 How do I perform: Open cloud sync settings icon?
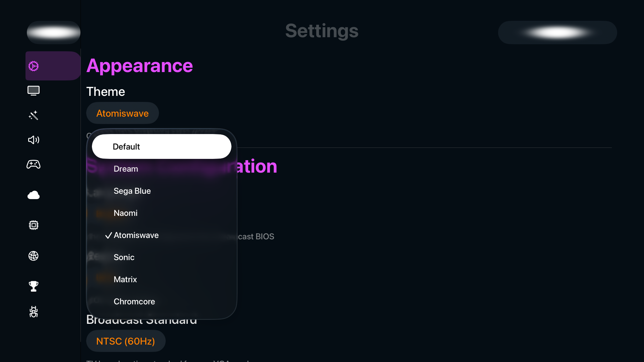click(x=34, y=195)
